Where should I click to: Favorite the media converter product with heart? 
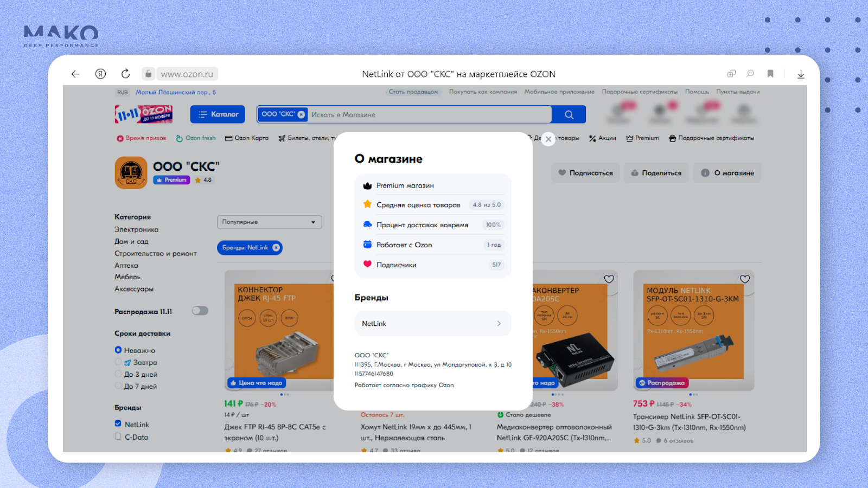pyautogui.click(x=609, y=279)
